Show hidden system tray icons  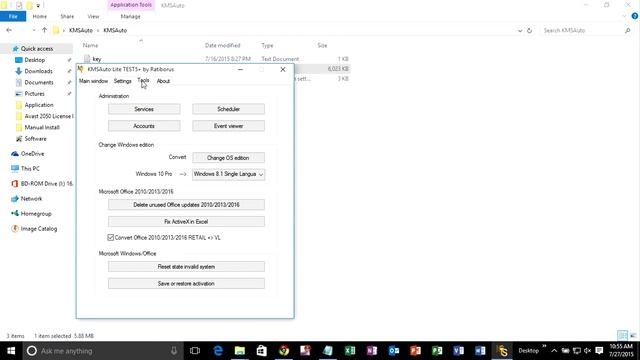[554, 351]
